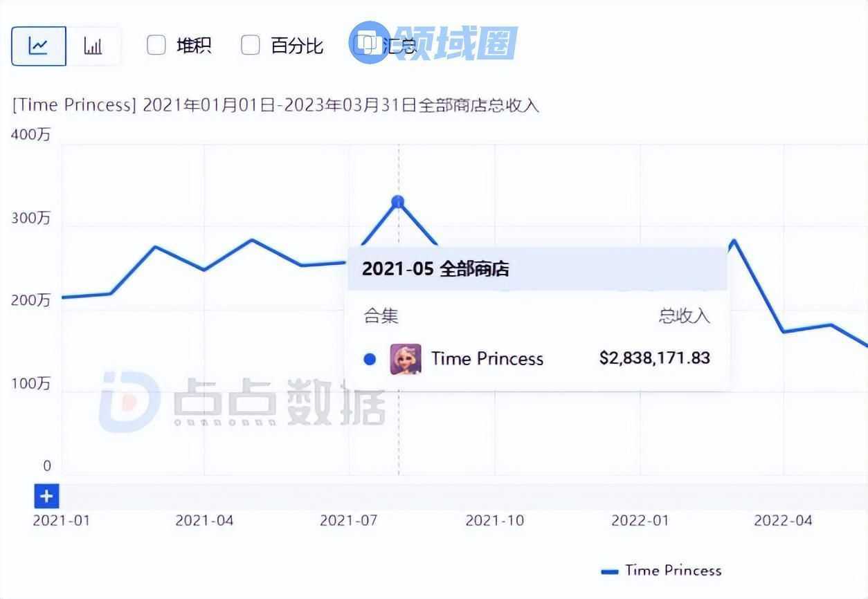
Task: Toggle the Time Princess legend entry
Action: [662, 571]
